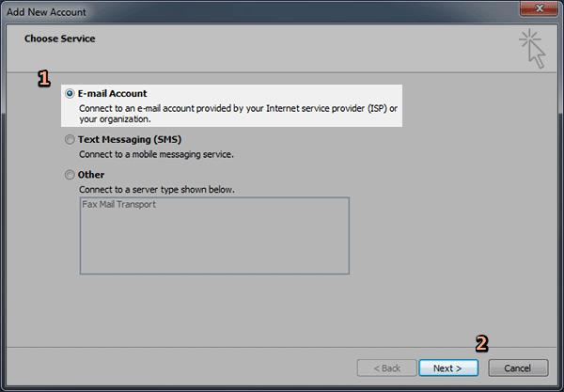Cancel the Add New Account wizard
The width and height of the screenshot is (564, 392).
[518, 368]
